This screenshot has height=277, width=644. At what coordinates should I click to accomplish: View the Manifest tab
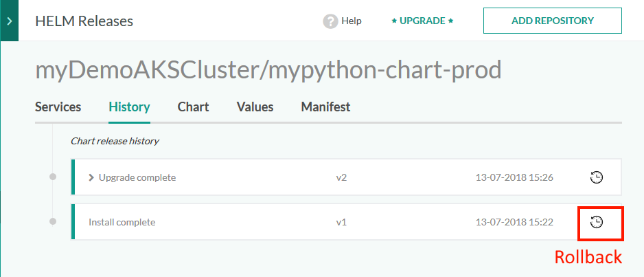325,107
